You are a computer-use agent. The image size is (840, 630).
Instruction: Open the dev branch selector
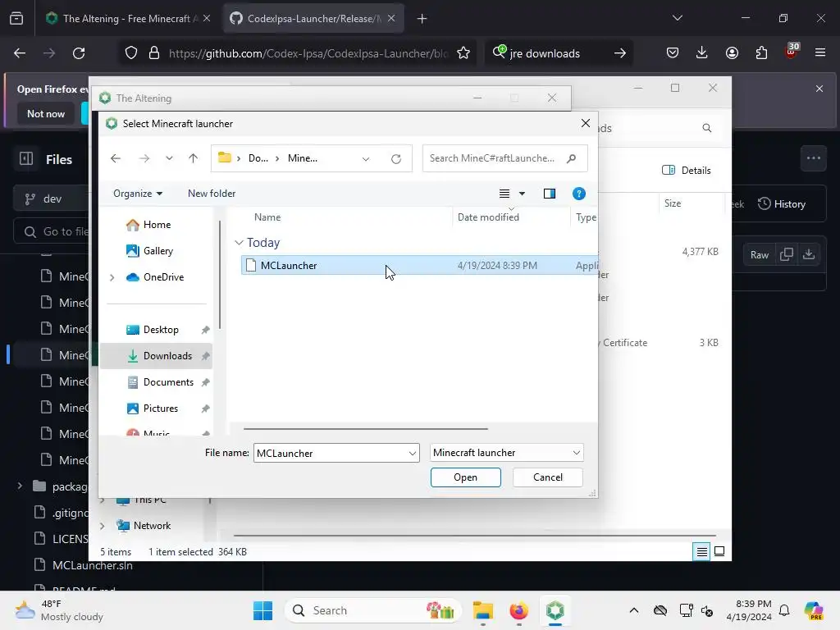point(51,199)
